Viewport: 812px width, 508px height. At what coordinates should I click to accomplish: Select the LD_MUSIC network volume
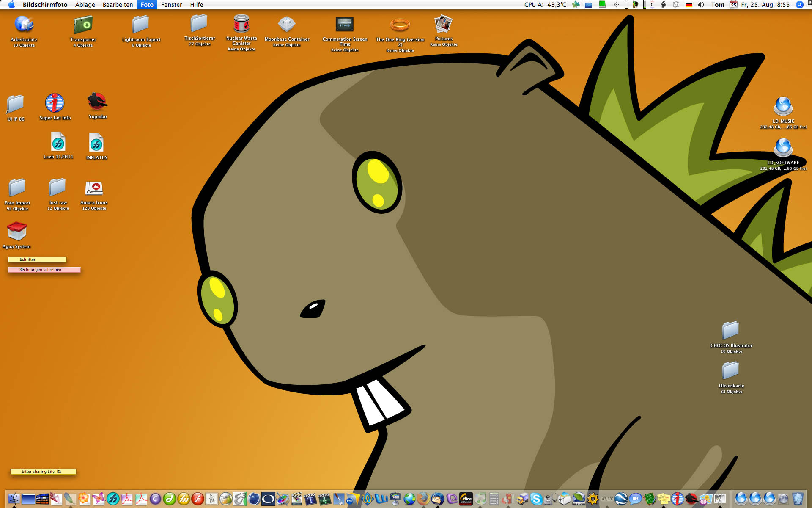click(783, 106)
